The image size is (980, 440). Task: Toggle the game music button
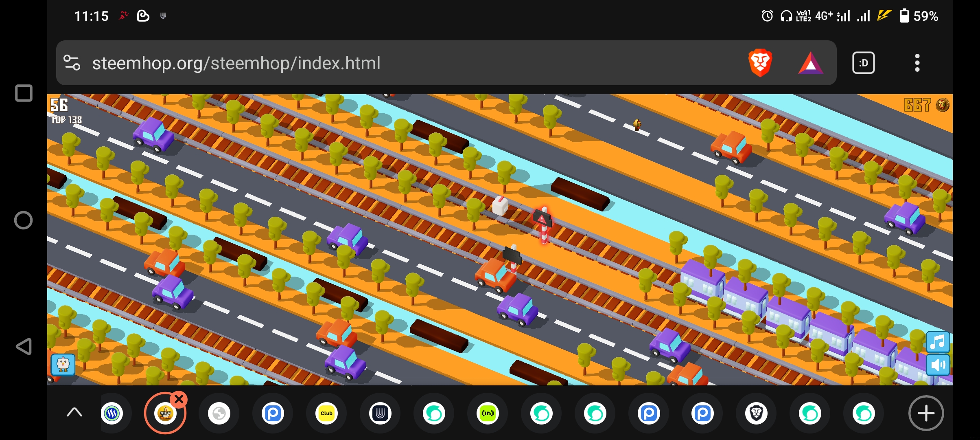(x=938, y=342)
